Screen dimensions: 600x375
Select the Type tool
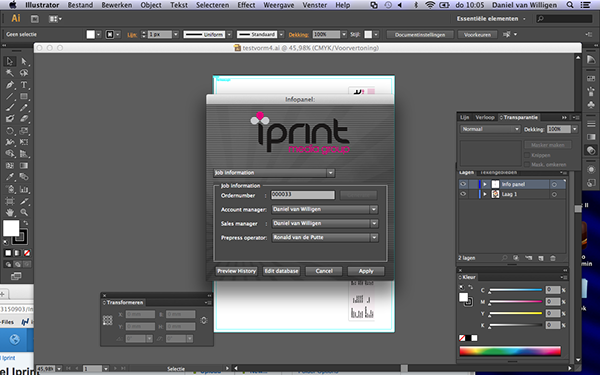24,85
